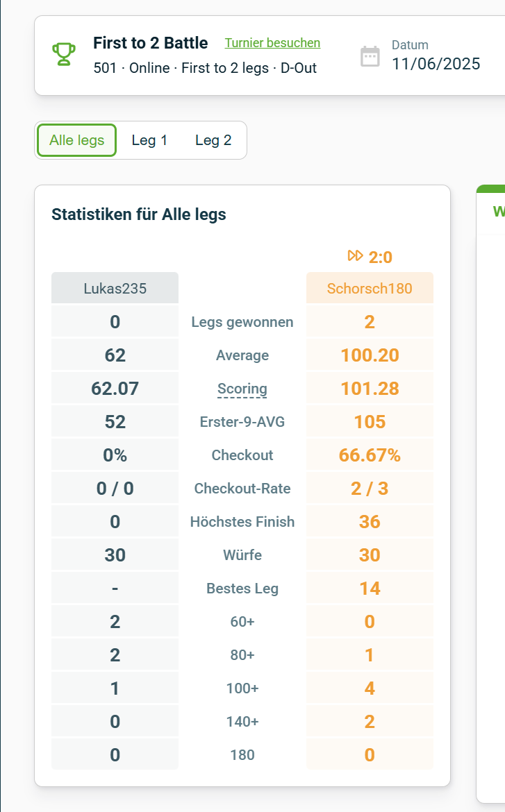Viewport: 505px width, 812px height.
Task: Select the Alle legs tab
Action: click(x=76, y=140)
